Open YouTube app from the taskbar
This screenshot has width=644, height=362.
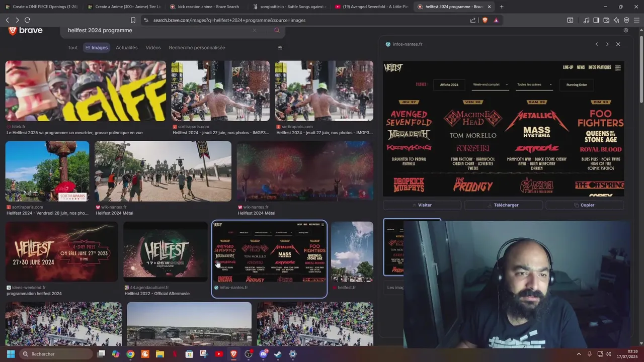[x=219, y=354]
